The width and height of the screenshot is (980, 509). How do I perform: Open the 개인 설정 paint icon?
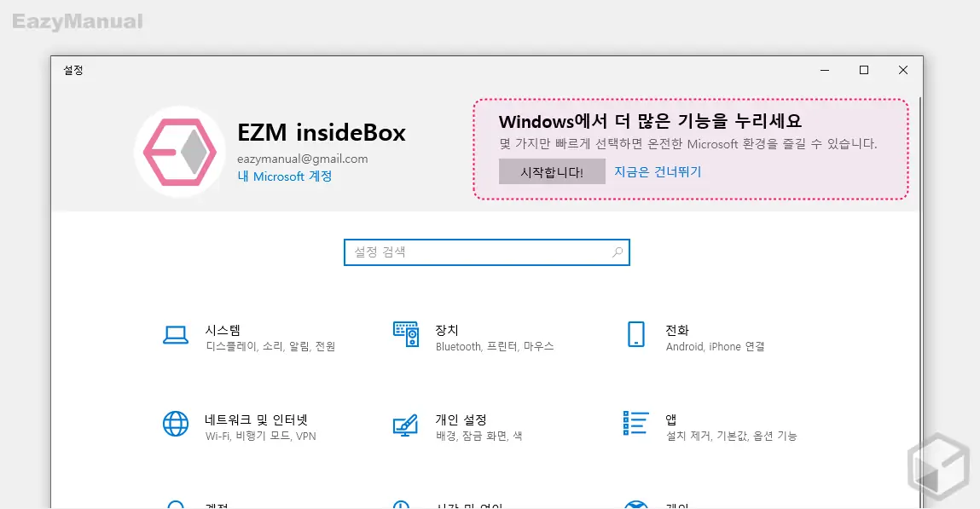click(x=406, y=425)
